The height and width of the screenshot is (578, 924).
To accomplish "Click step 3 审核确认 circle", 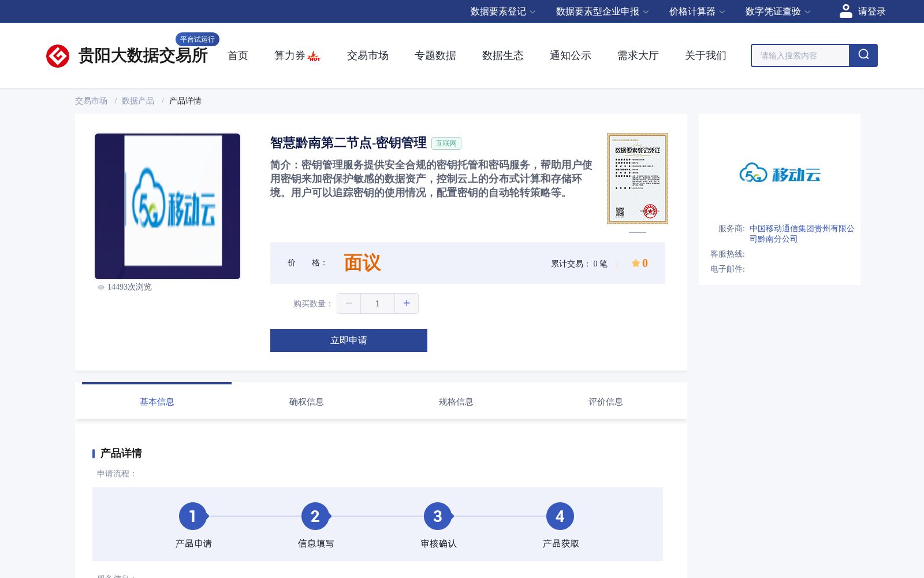I will click(438, 516).
